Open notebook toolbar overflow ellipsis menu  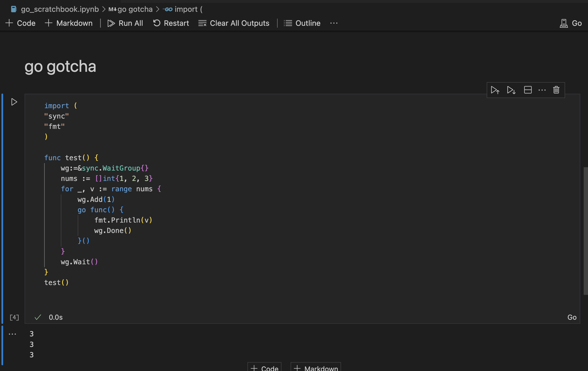pyautogui.click(x=334, y=23)
